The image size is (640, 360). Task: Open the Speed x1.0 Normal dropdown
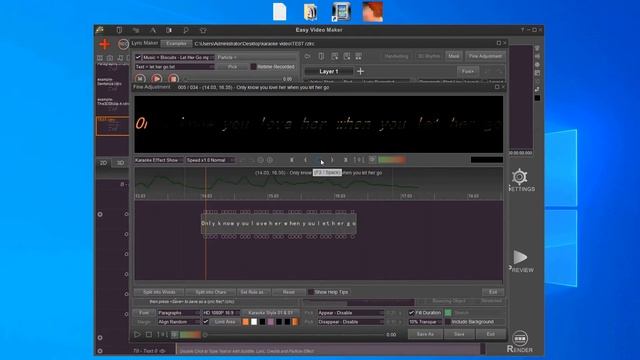(x=210, y=160)
